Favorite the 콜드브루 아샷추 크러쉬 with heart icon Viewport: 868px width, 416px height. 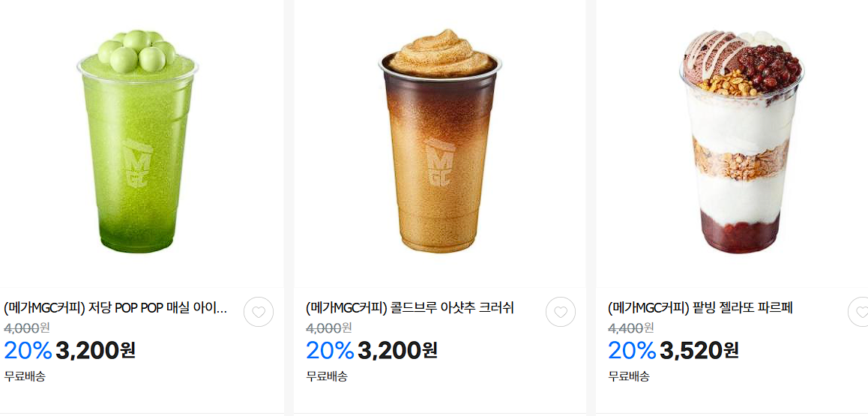pyautogui.click(x=561, y=312)
